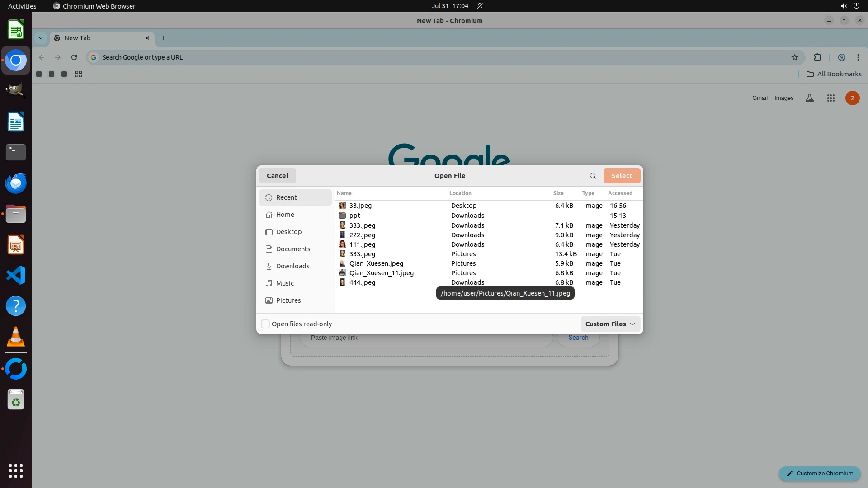This screenshot has width=868, height=488.
Task: Open Chromium three-dot menu
Action: (x=858, y=57)
